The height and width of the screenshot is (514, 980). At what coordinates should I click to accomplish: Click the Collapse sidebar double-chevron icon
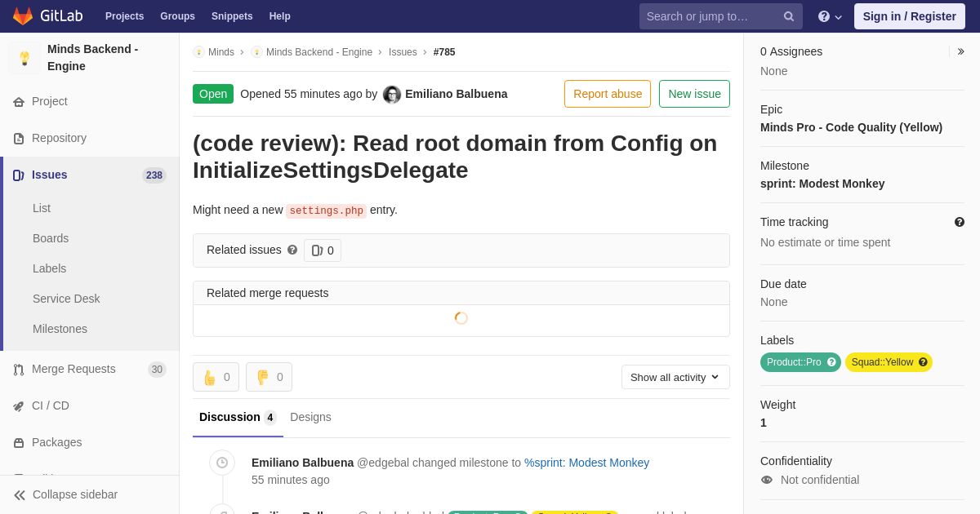[20, 495]
